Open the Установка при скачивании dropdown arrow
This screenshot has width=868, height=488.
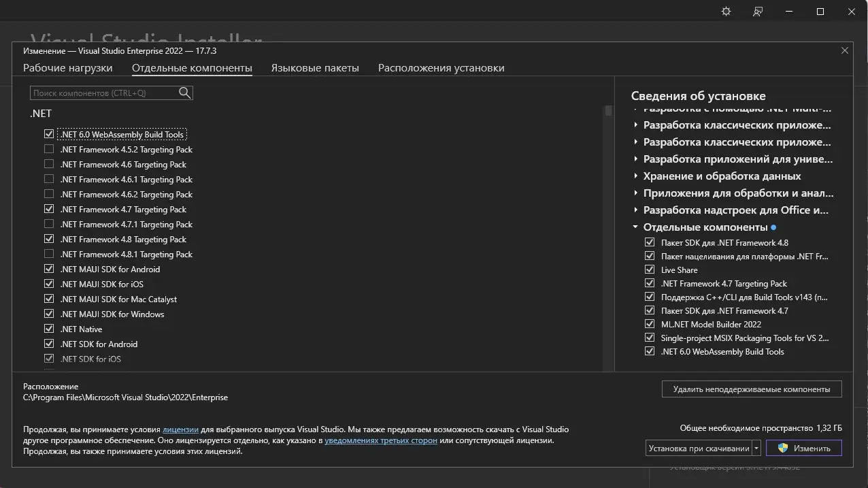(756, 449)
